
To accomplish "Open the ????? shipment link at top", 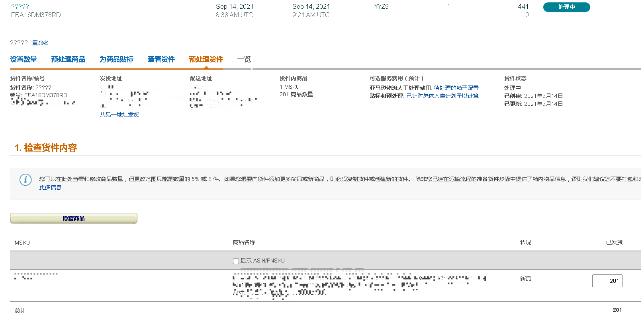I will [20, 6].
